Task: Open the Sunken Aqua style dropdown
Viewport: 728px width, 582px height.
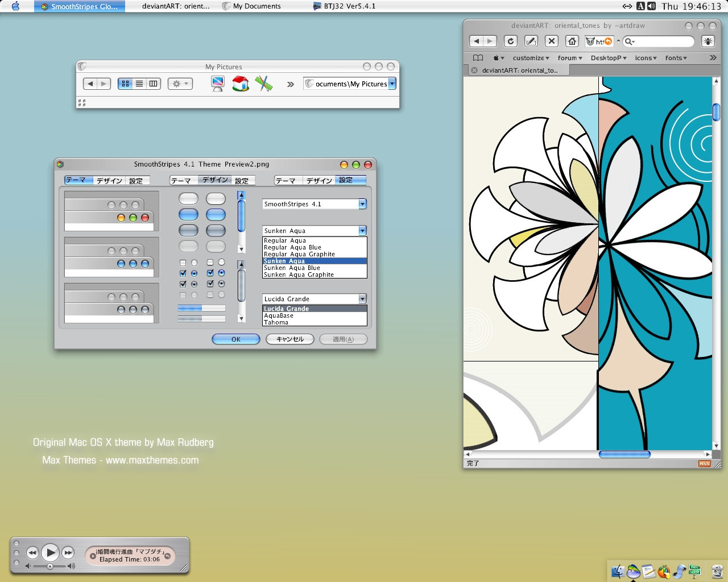Action: pyautogui.click(x=362, y=231)
